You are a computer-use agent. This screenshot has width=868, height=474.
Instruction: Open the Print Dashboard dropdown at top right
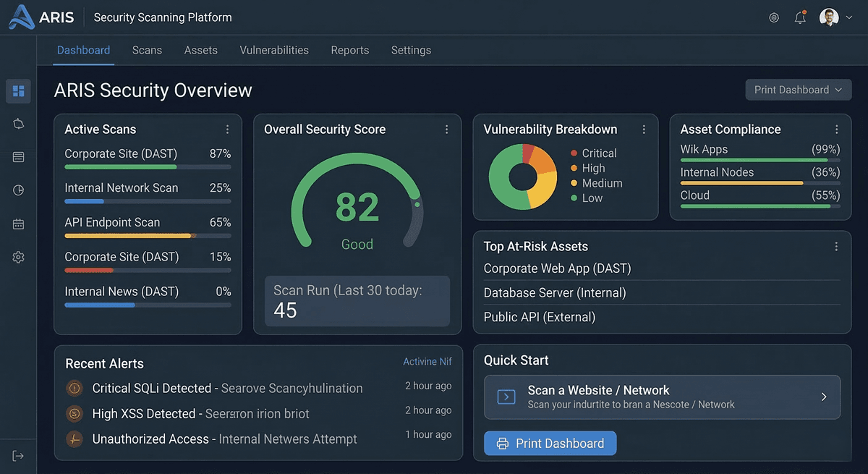pos(798,90)
